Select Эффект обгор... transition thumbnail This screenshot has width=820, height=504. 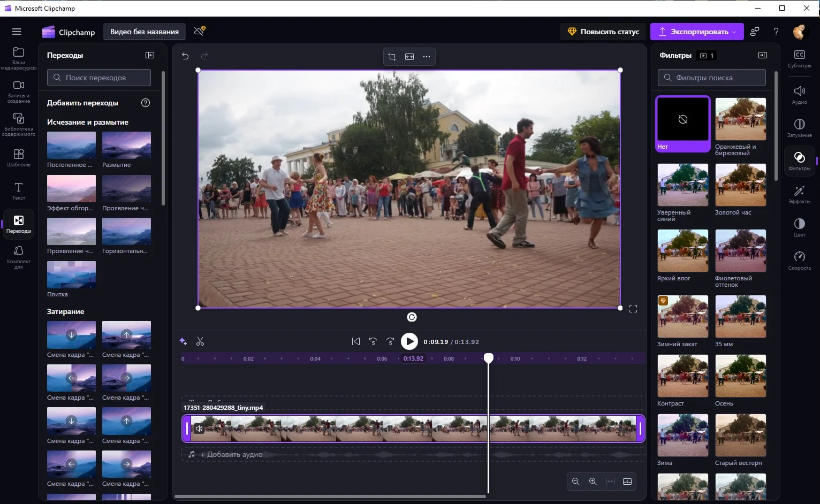coord(71,188)
